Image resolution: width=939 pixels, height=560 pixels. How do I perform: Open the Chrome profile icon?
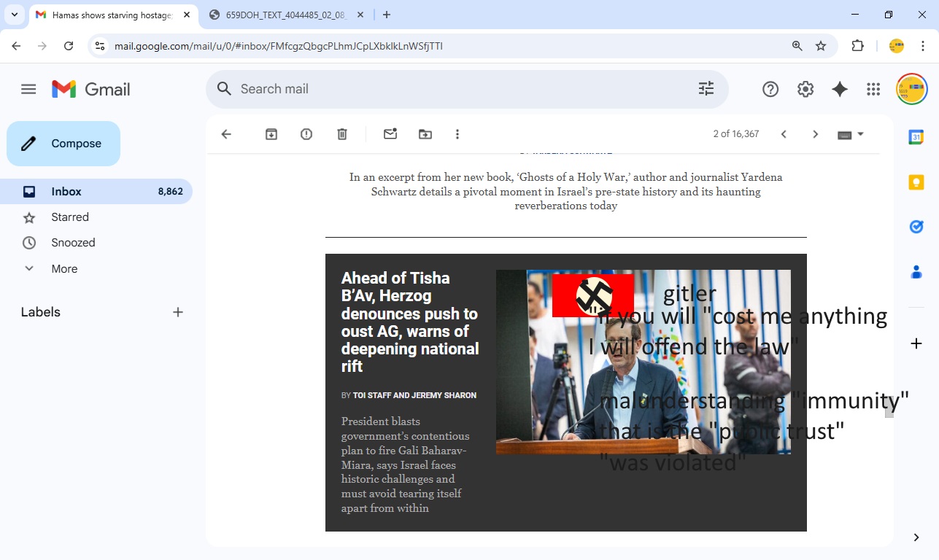tap(897, 46)
